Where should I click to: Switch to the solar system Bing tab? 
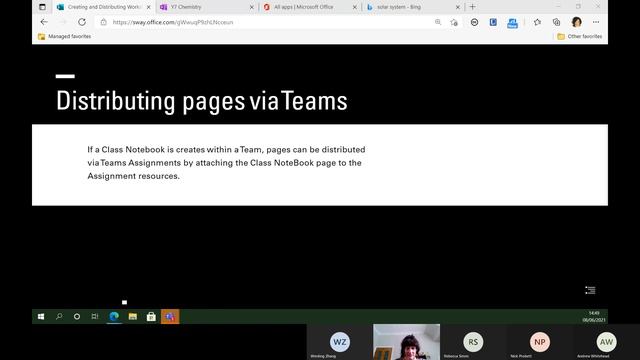tap(413, 7)
